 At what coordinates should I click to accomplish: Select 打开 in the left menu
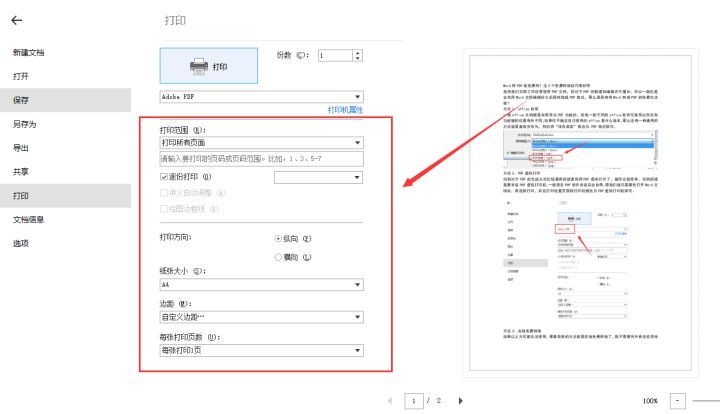[21, 76]
